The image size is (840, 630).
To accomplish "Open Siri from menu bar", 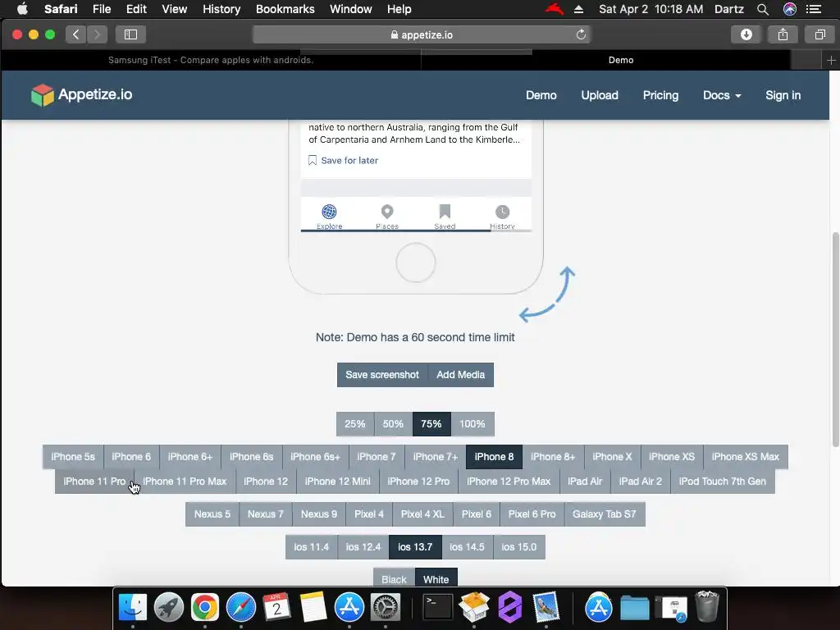I will 790,9.
